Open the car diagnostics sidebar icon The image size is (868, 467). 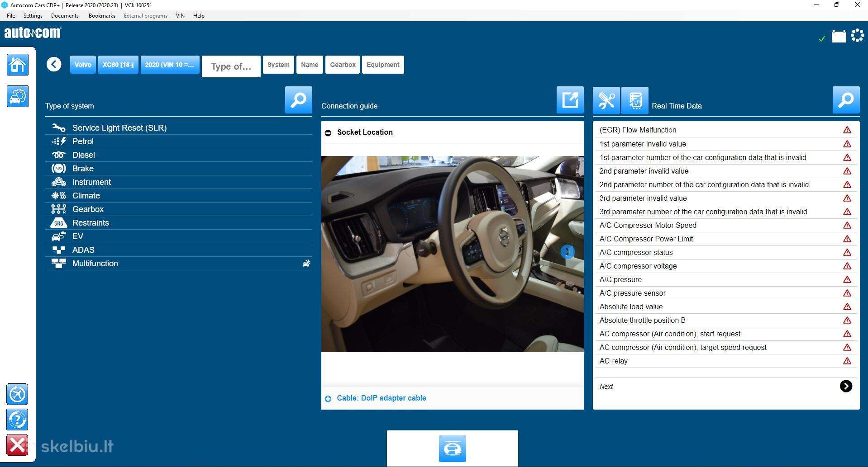tap(18, 96)
